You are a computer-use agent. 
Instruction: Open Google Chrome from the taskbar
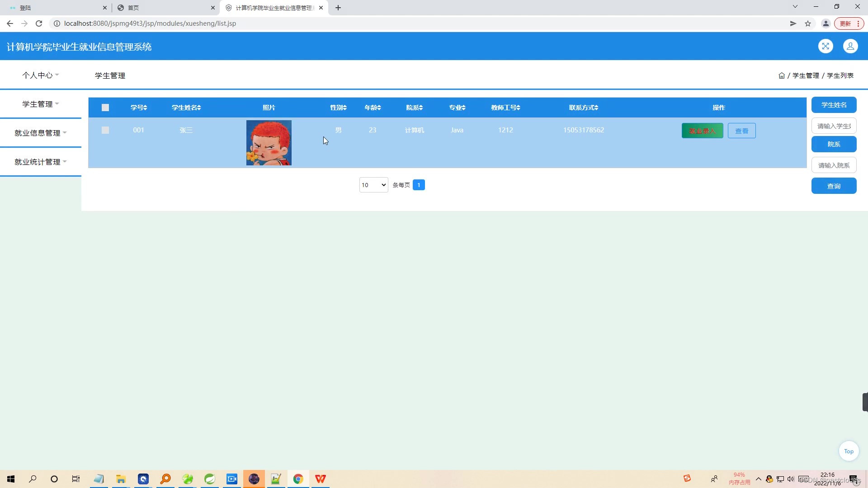click(x=298, y=479)
